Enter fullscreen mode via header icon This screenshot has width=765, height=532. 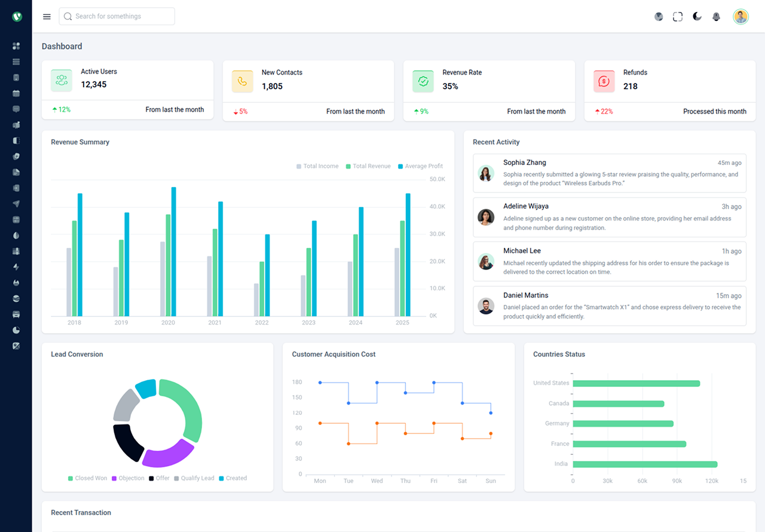tap(678, 17)
